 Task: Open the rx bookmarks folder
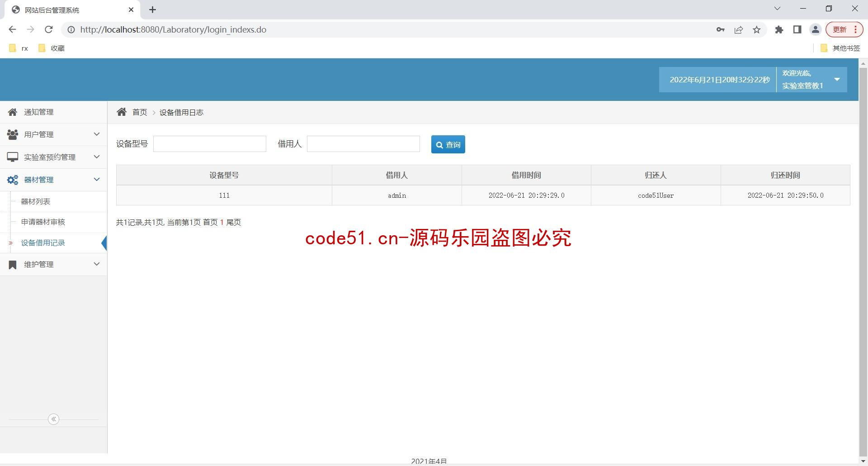(x=19, y=48)
